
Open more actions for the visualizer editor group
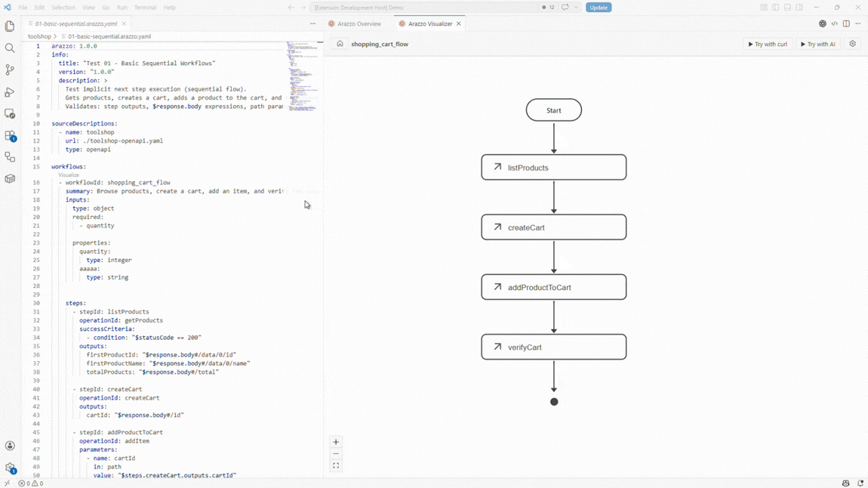[858, 24]
